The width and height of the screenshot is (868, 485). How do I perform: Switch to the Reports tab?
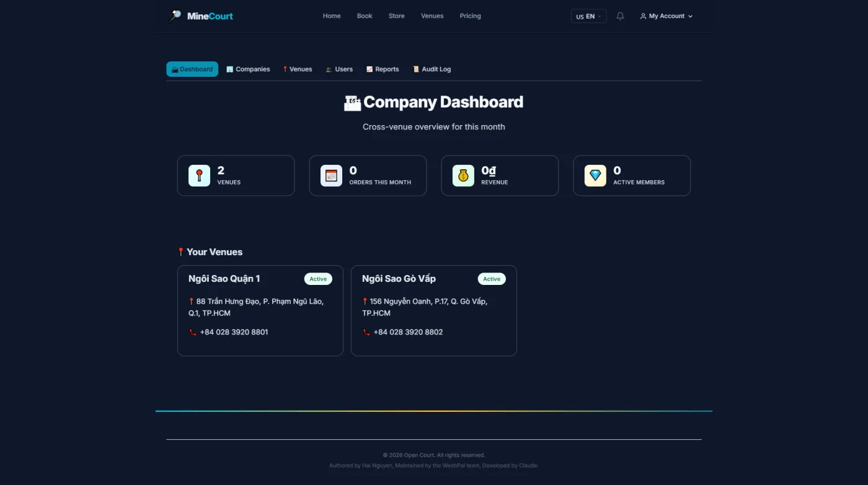[383, 69]
